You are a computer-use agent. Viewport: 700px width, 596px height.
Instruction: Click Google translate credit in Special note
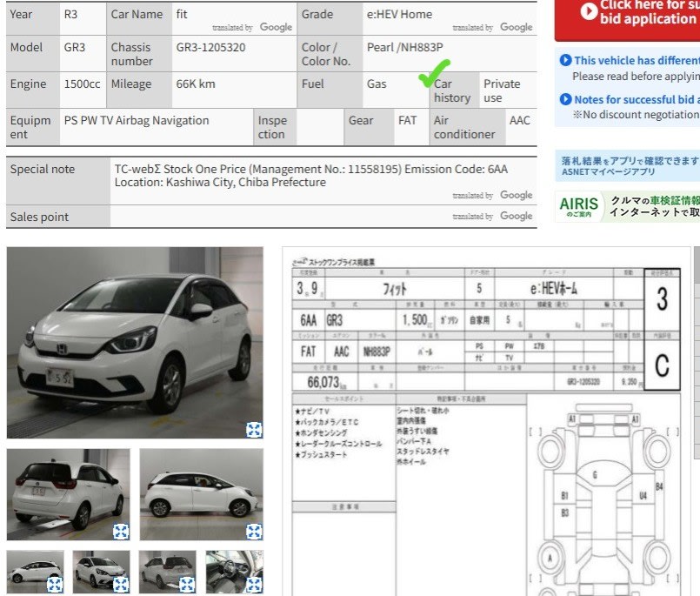coord(492,195)
